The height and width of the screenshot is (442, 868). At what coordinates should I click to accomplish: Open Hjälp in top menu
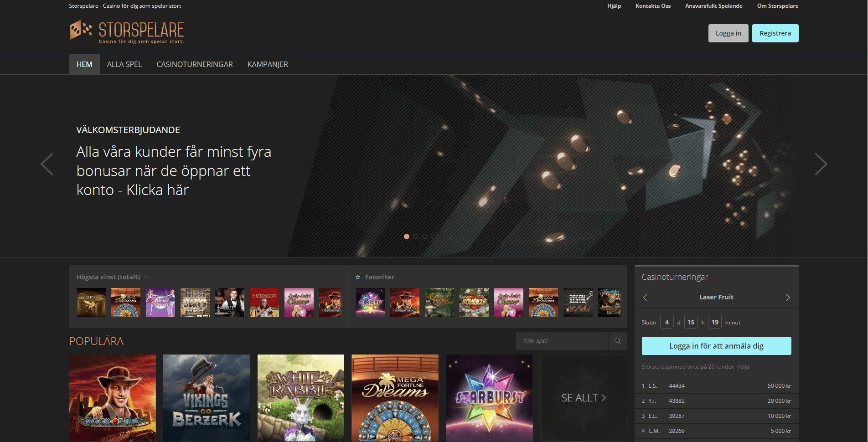point(614,6)
